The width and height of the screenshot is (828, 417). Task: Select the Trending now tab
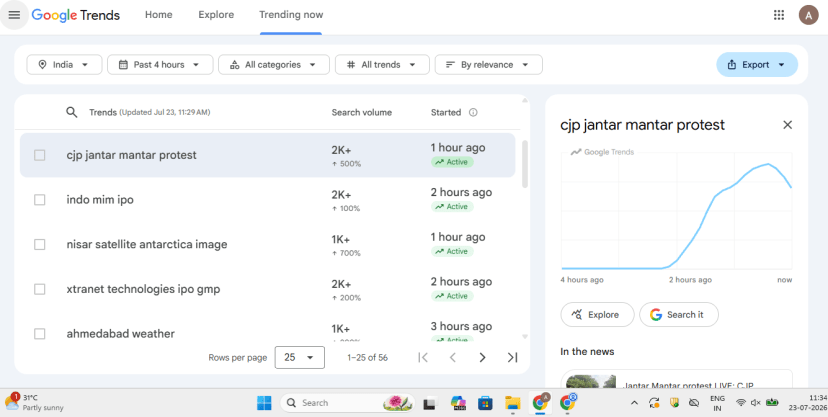tap(291, 15)
